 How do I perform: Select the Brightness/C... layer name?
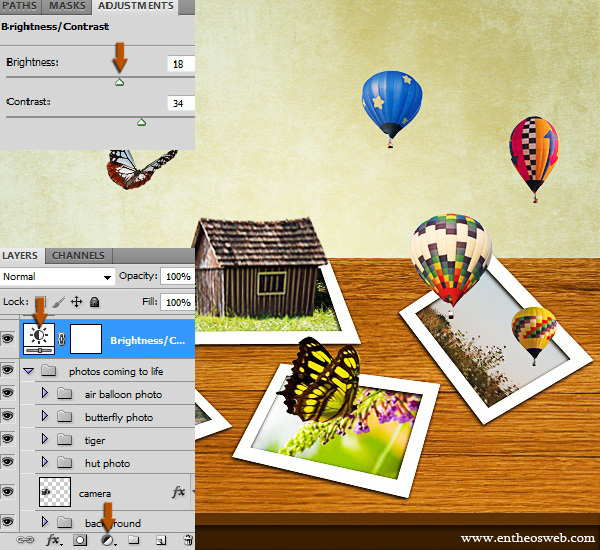coord(148,340)
